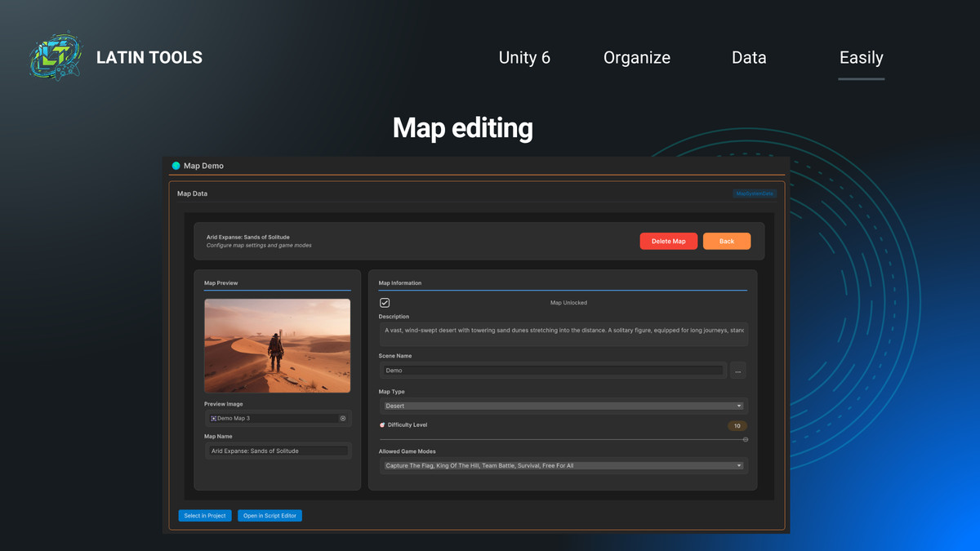Click the Open in Script Editor button
Image resolution: width=980 pixels, height=551 pixels.
pos(269,515)
